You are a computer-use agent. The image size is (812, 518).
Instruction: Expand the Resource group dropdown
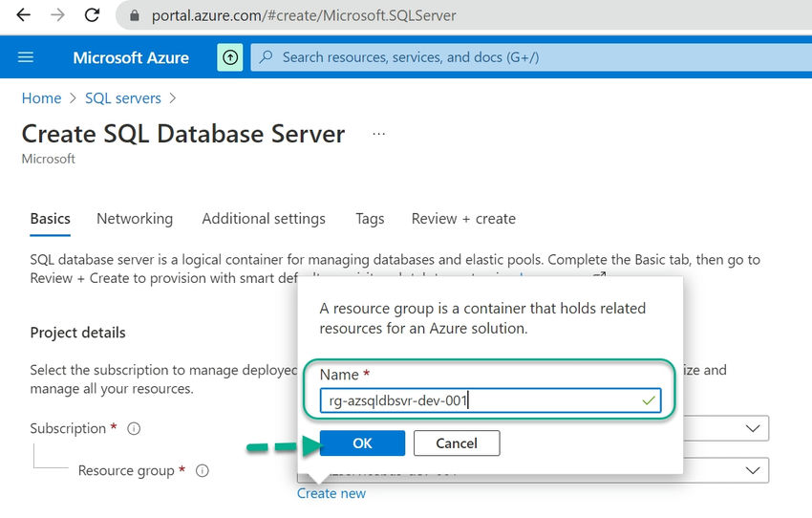point(753,470)
